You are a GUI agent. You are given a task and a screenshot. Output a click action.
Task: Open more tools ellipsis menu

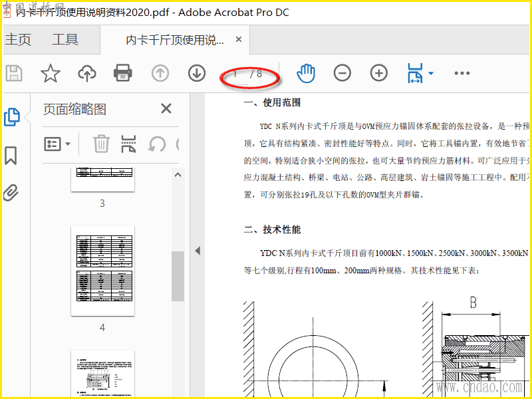(462, 73)
